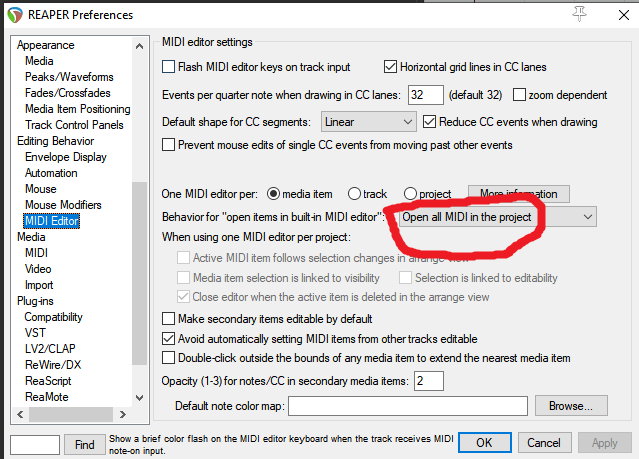Uncheck Avoid automatically setting MIDI items editable
The width and height of the screenshot is (639, 459).
pos(168,339)
